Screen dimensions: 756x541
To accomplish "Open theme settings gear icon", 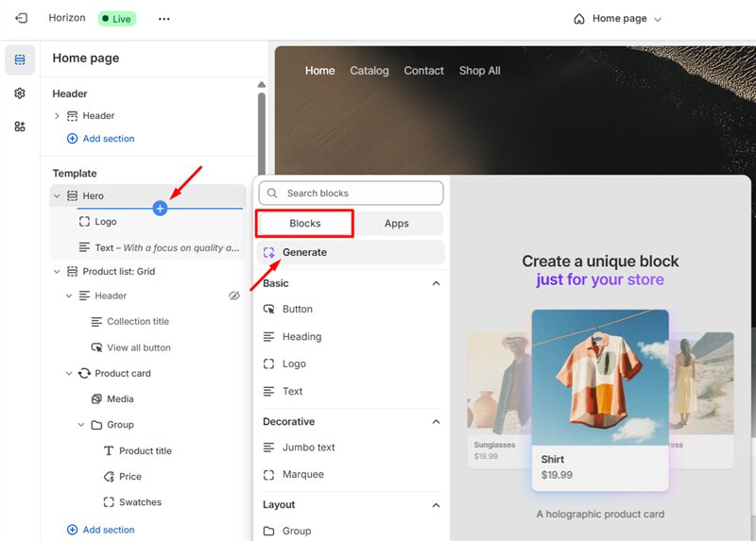I will (x=20, y=93).
